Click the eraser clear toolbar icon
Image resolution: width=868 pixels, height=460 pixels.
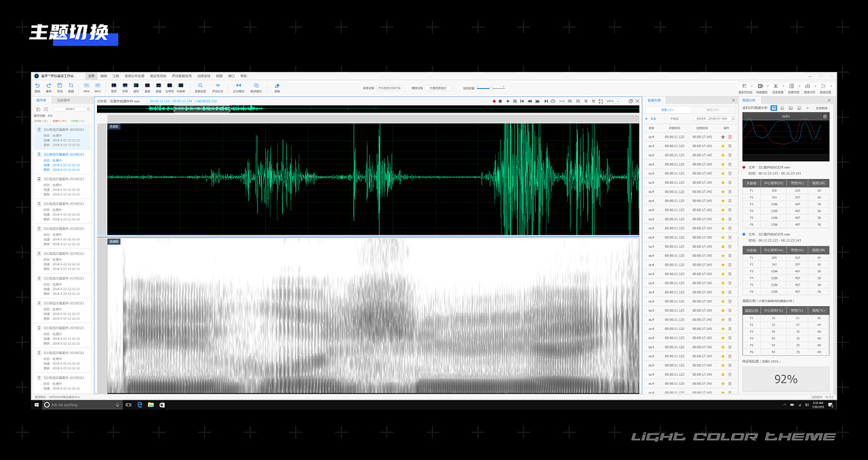coord(277,85)
